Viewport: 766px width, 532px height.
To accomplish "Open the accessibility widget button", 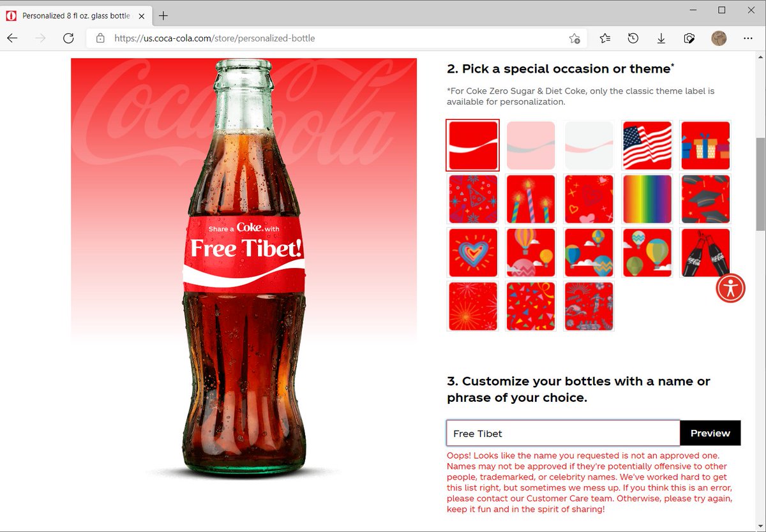I will [730, 288].
